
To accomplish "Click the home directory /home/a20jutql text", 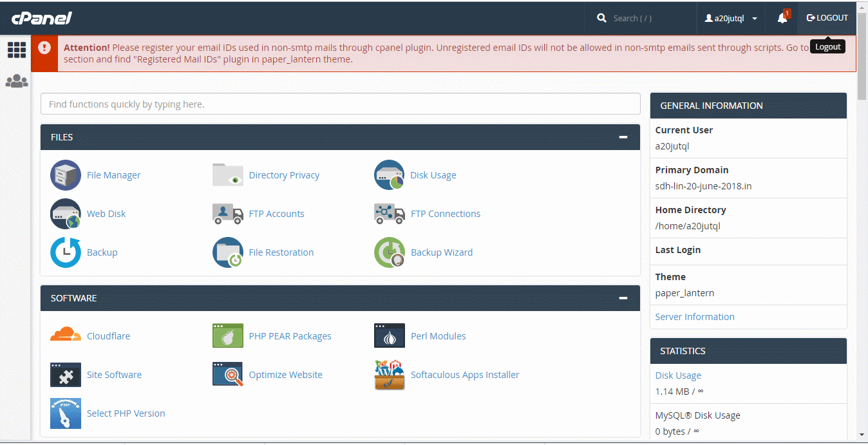I will click(688, 226).
